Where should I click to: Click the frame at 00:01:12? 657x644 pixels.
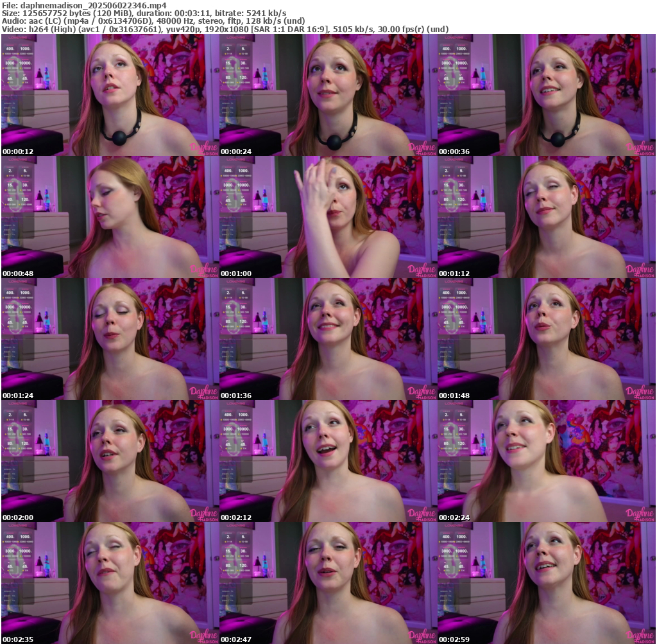[546, 217]
